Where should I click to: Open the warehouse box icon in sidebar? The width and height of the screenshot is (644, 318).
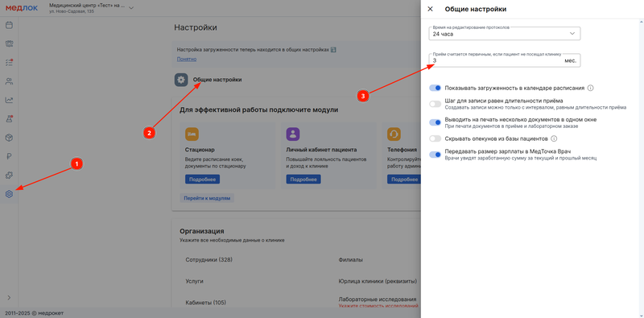coord(9,138)
